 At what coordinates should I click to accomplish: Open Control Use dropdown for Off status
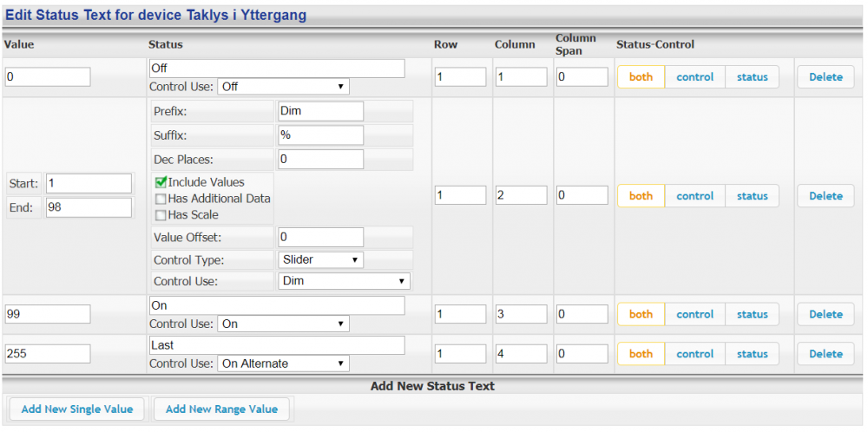pos(282,87)
